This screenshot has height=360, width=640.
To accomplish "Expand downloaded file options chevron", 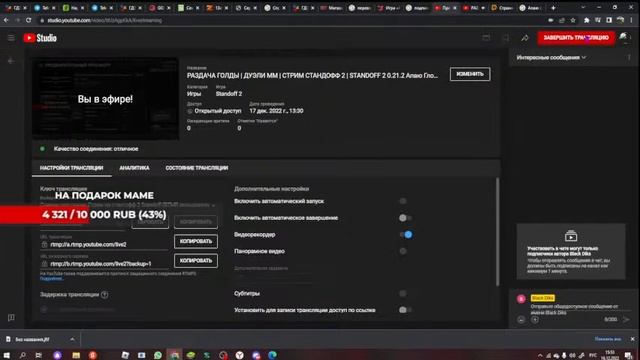I will tap(72, 339).
